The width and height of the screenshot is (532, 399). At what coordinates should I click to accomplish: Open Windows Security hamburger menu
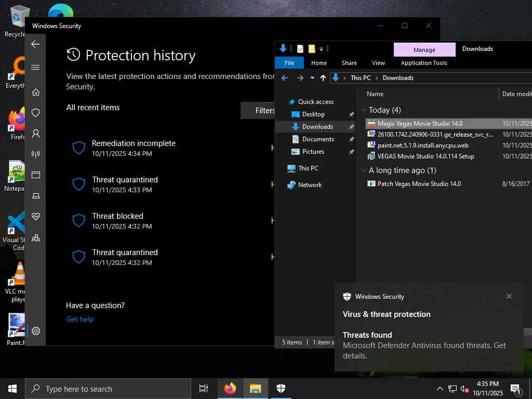coord(35,67)
